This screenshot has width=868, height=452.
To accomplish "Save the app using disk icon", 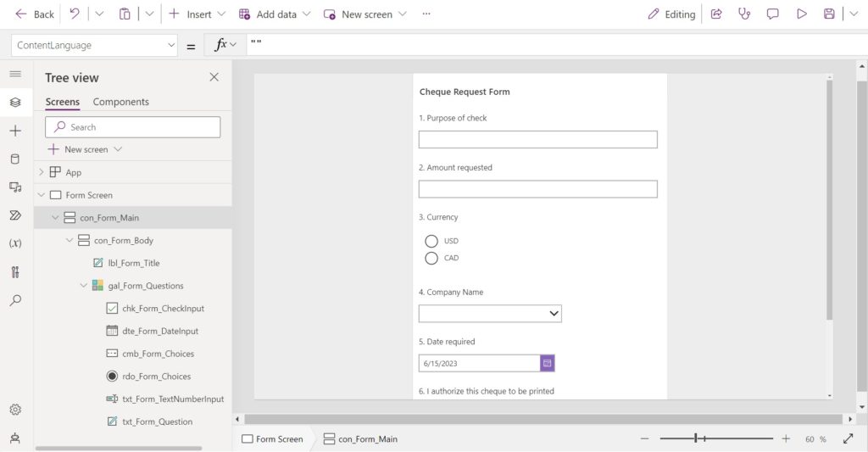I will (829, 14).
